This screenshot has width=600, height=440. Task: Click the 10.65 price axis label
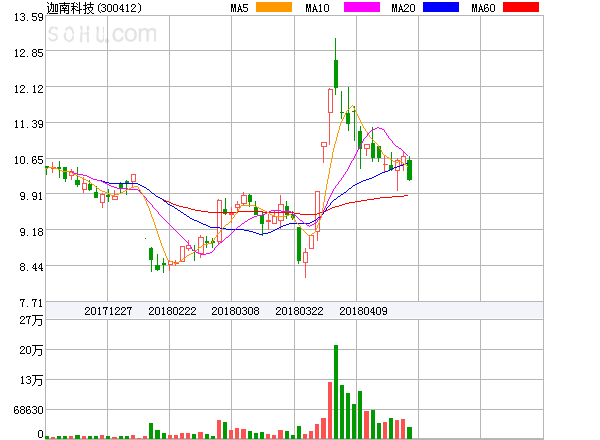29,160
